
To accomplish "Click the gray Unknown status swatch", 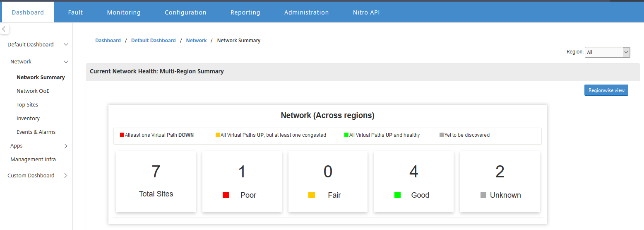I will click(483, 195).
